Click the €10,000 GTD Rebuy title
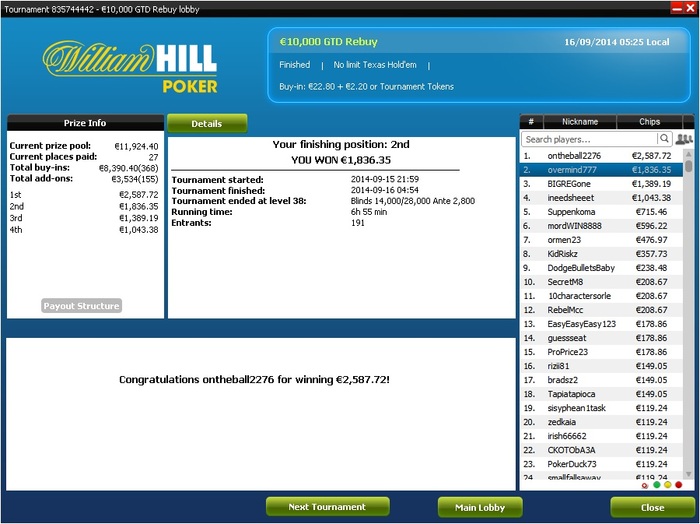The width and height of the screenshot is (700, 524). [329, 42]
